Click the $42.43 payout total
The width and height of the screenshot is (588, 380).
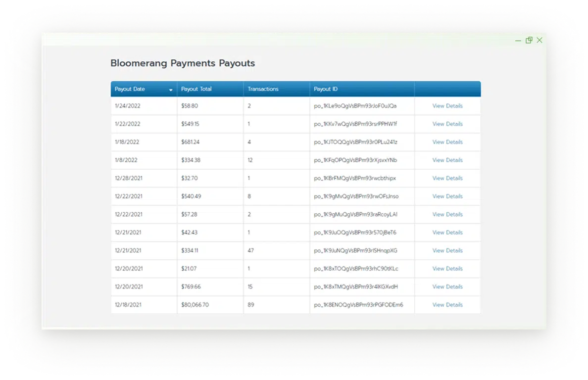[189, 233]
